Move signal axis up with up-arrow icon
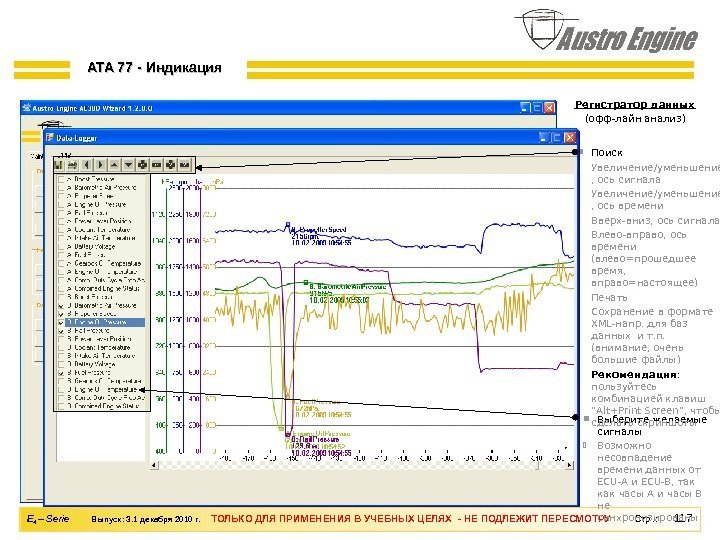Screen dimensions: 720x540 [114, 164]
